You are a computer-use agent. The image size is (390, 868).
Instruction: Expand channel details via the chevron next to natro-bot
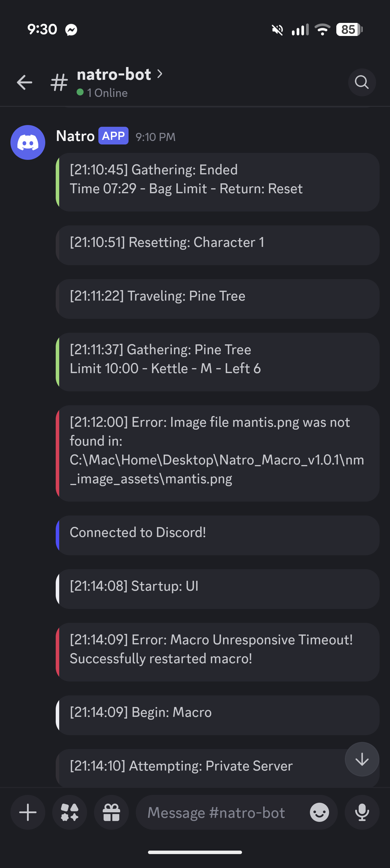point(160,74)
